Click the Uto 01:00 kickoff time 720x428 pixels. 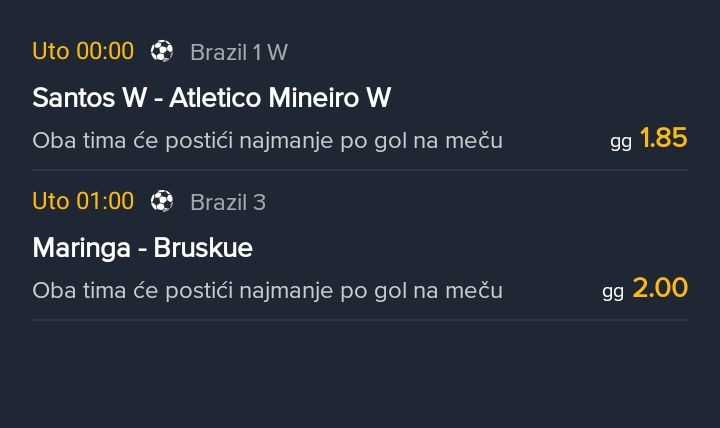[83, 201]
